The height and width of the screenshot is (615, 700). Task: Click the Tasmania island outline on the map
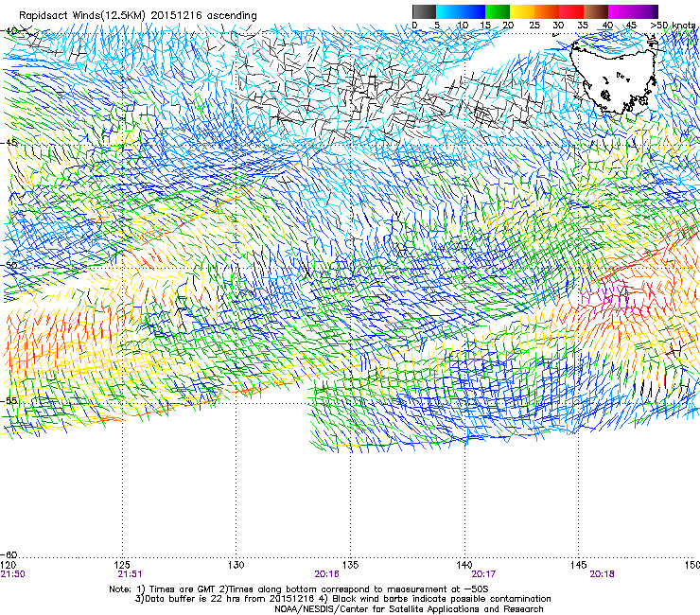pyautogui.click(x=614, y=76)
